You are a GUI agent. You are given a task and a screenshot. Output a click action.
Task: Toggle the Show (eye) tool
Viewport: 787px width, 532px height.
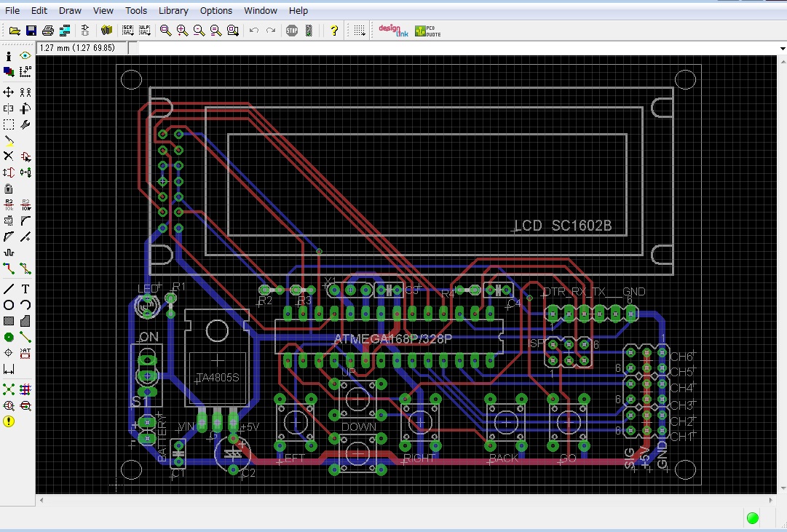click(x=25, y=56)
